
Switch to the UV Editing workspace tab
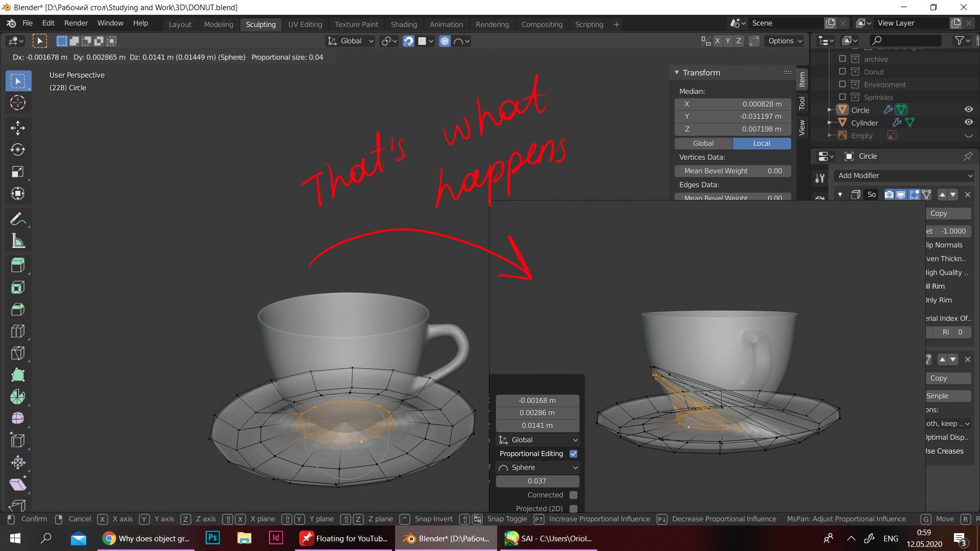(x=305, y=24)
